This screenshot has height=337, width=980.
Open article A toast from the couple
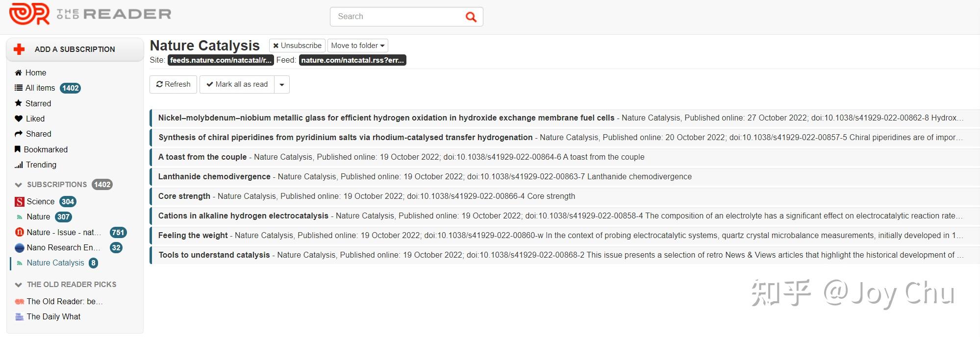click(564, 157)
